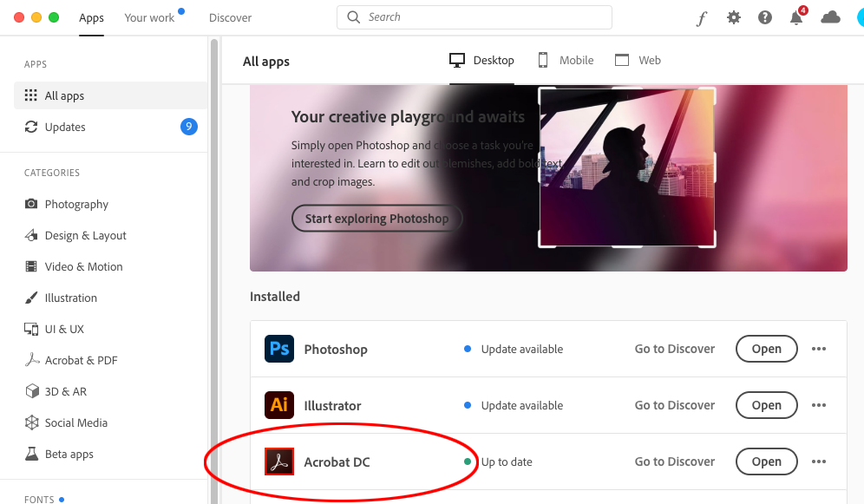
Task: Click Up to date status for Acrobat DC
Action: tap(507, 461)
